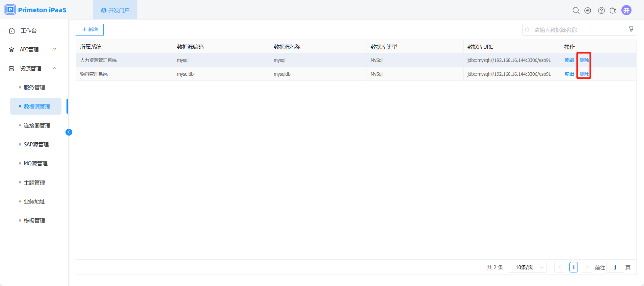Go to 工作台 in the sidebar
644x286 pixels.
click(29, 31)
